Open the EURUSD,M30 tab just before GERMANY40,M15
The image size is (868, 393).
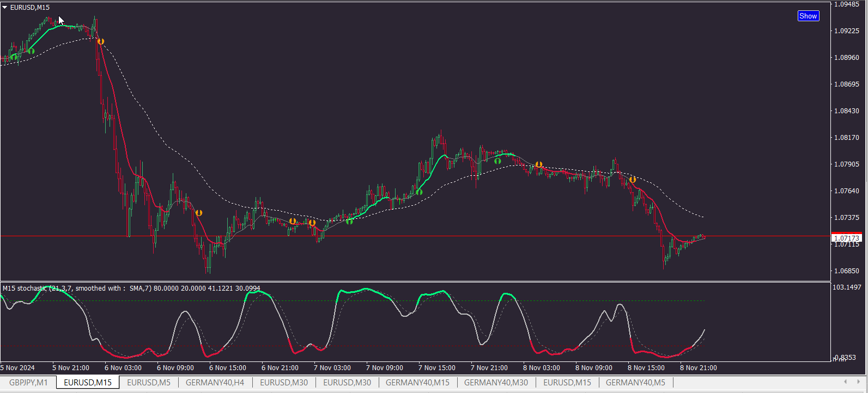click(347, 383)
